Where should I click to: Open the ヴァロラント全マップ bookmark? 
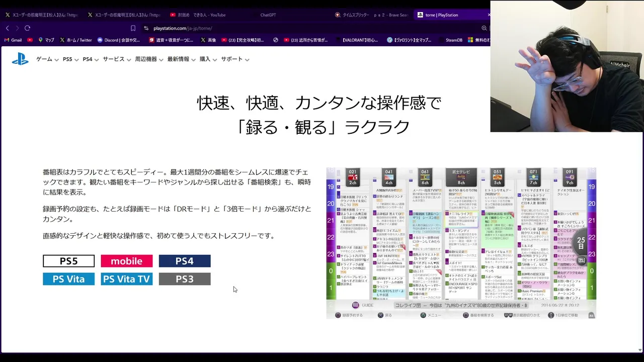409,40
